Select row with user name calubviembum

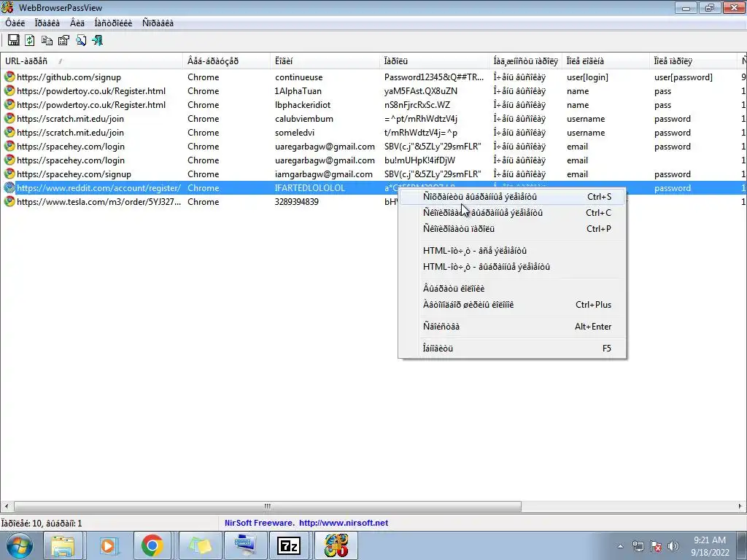(373, 119)
